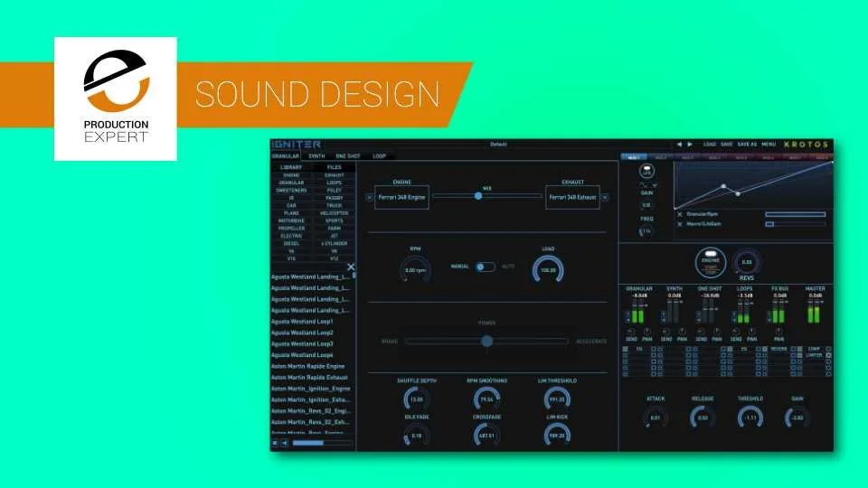
Task: Go to next preset arrow
Action: tap(690, 144)
